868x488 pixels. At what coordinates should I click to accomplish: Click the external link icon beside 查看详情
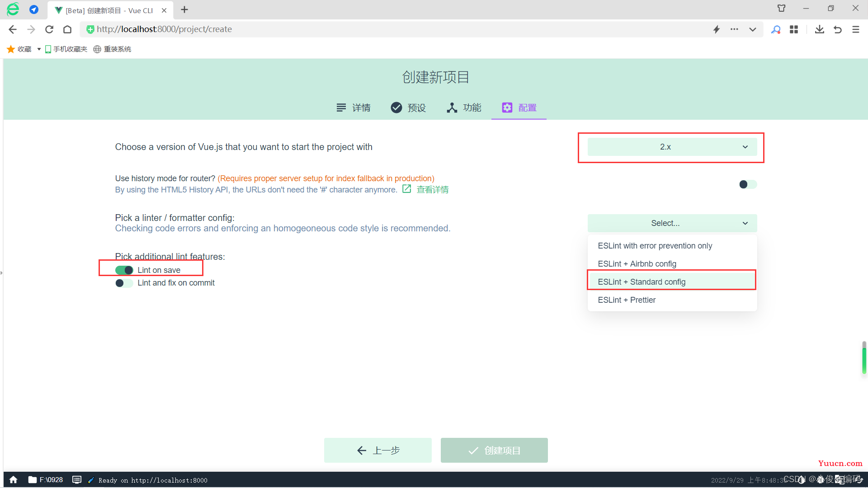407,189
